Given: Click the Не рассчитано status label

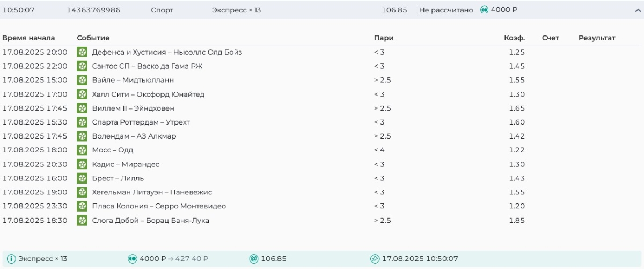Looking at the screenshot, I should (446, 10).
